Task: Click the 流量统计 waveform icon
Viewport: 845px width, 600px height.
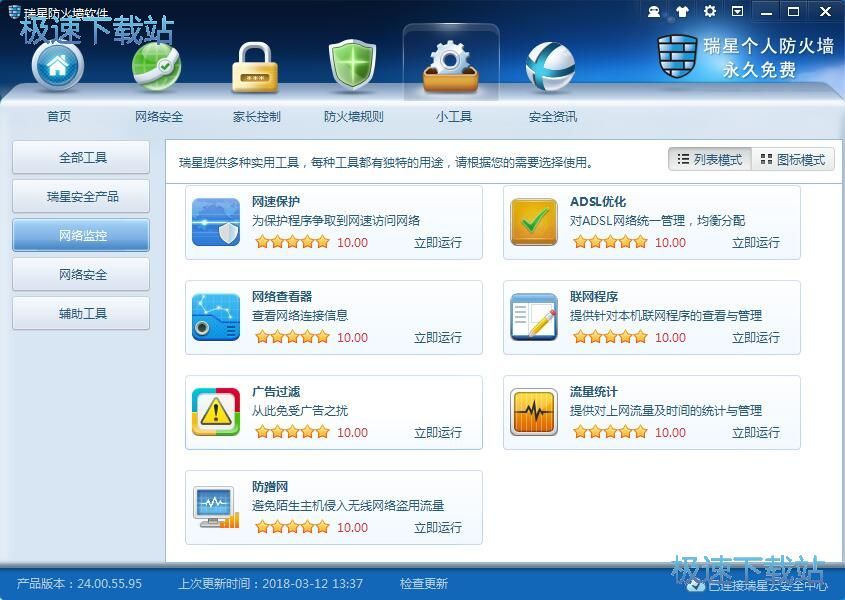Action: pyautogui.click(x=534, y=412)
